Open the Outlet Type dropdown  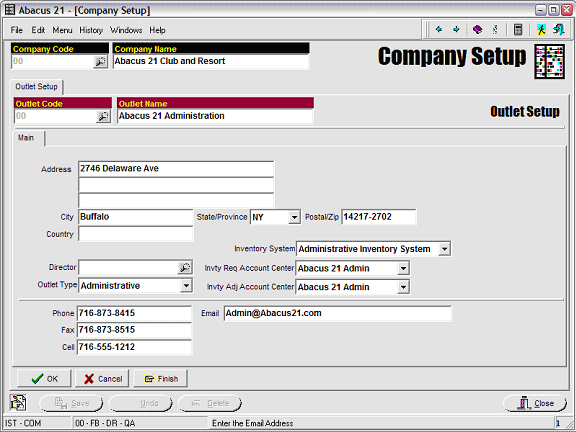coord(186,285)
